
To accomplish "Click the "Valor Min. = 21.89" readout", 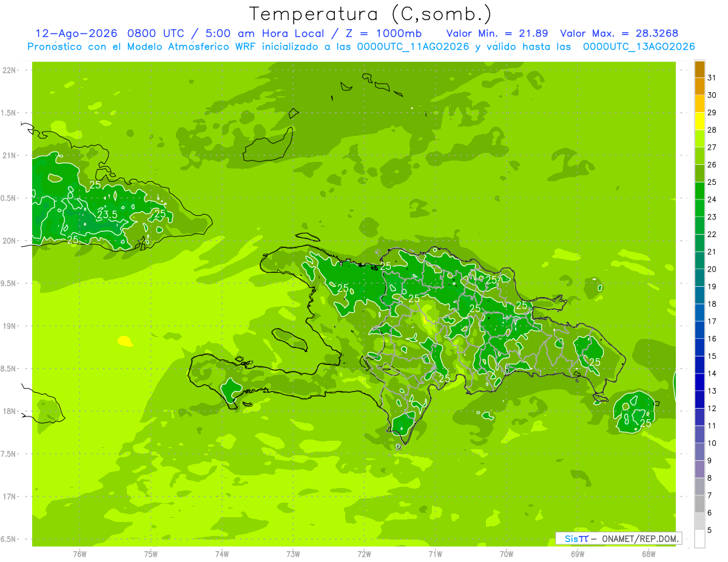I will tap(497, 33).
